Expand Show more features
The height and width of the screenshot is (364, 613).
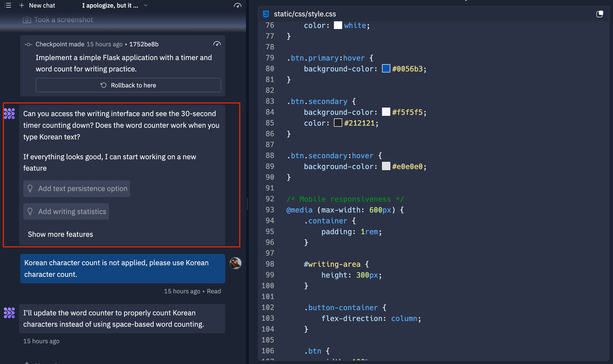(61, 234)
